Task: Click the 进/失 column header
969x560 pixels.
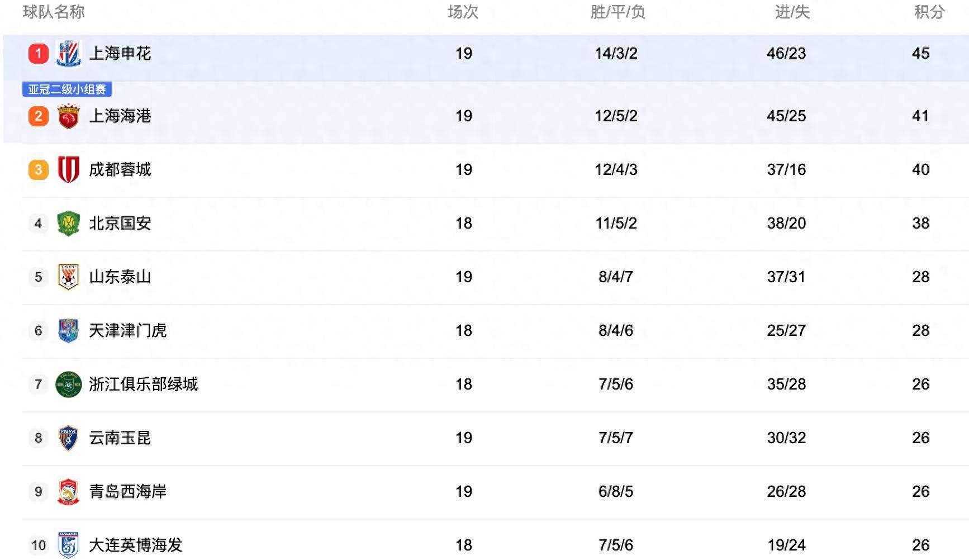Action: coord(792,12)
